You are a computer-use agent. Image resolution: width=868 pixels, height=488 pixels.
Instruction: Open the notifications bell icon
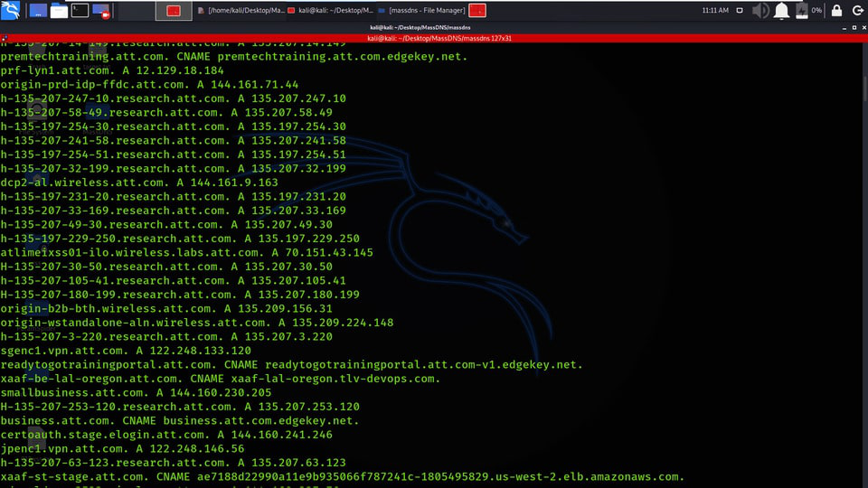[x=781, y=11]
